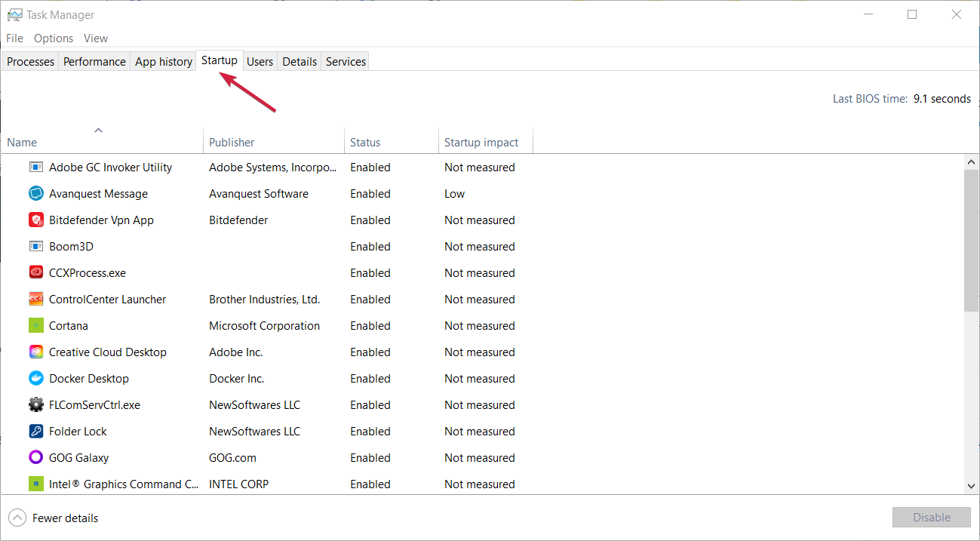Screen dimensions: 980x541
Task: Go to the Users tab
Action: click(260, 61)
